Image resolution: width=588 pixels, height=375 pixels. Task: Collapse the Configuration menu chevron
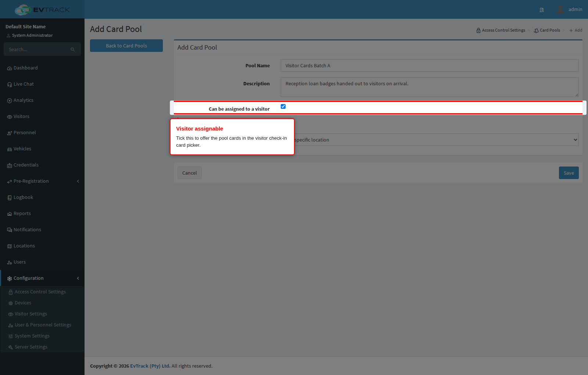click(x=78, y=278)
